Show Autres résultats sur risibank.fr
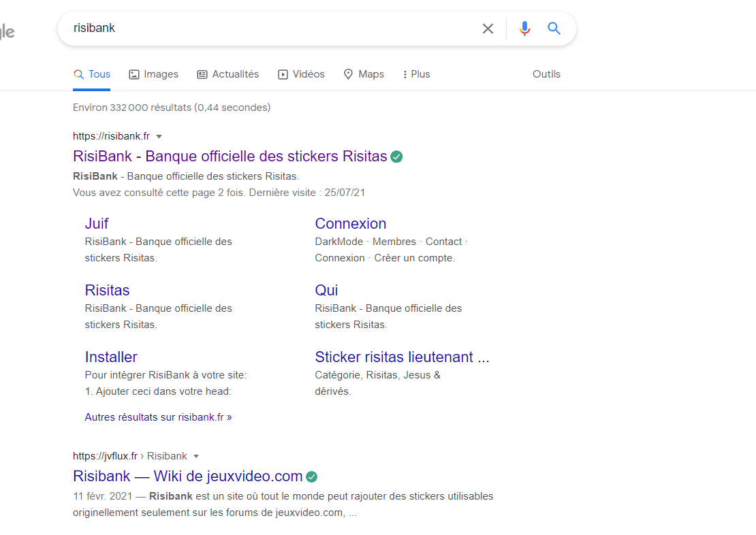 [158, 417]
